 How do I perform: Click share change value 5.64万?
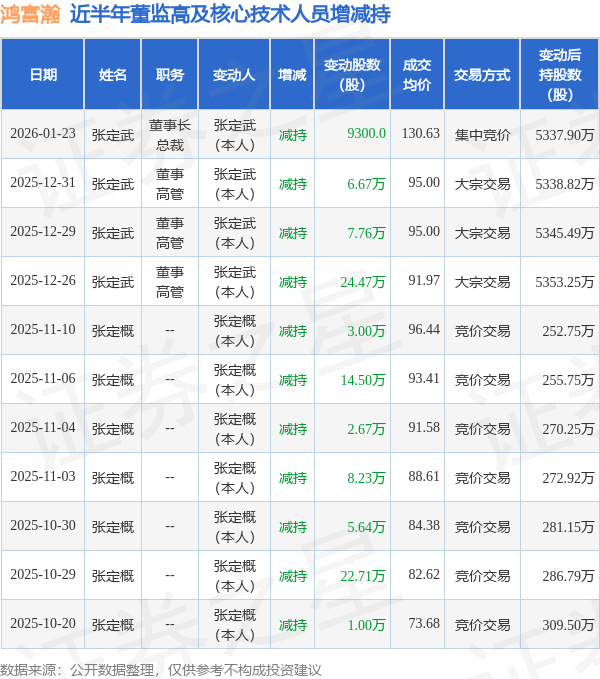pos(366,526)
